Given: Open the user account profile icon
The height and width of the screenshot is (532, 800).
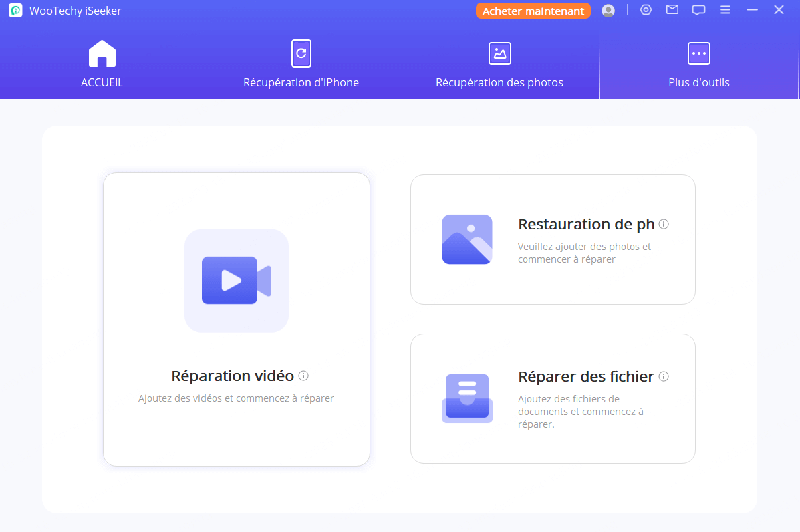Looking at the screenshot, I should (x=608, y=11).
